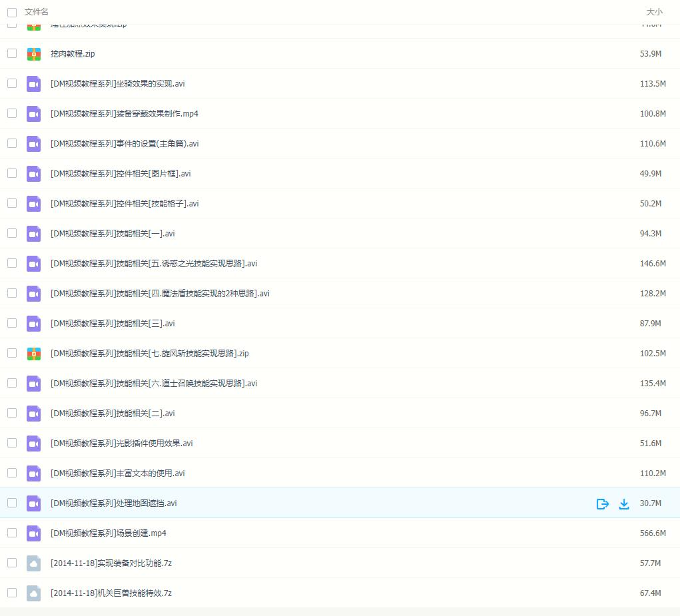Check the box for 挖肉教程.zip

click(12, 53)
